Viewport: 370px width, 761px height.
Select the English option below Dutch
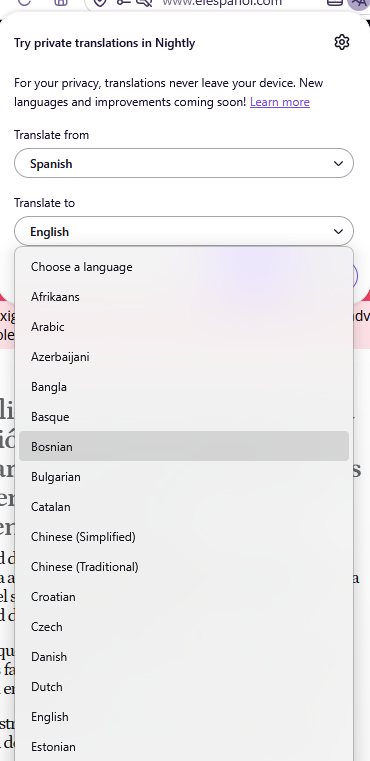click(184, 717)
